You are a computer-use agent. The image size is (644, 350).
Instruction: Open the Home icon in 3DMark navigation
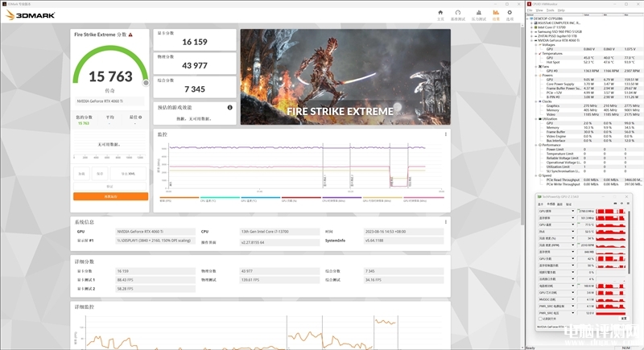point(440,14)
